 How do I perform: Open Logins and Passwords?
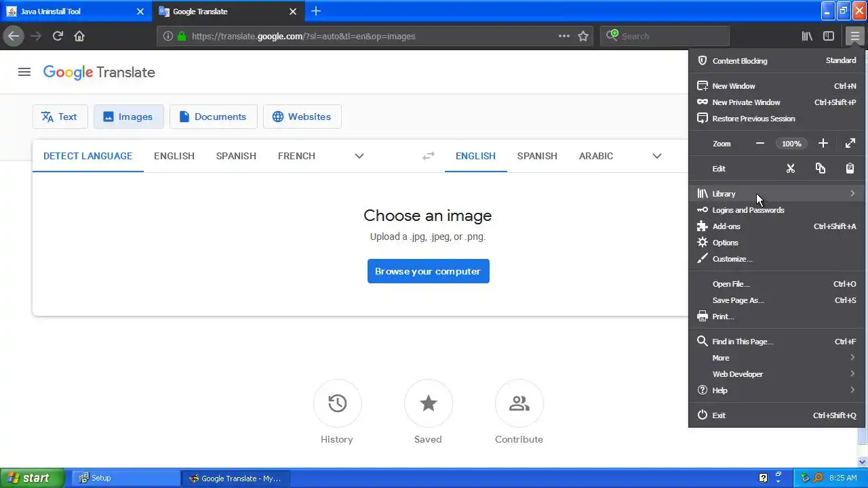point(776,209)
